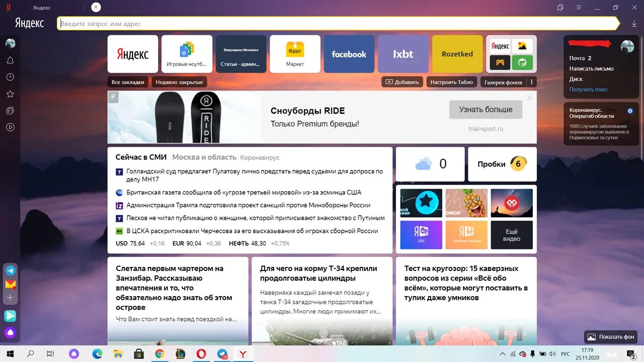This screenshot has height=362, width=644.
Task: Click Добавить tile button
Action: [402, 82]
